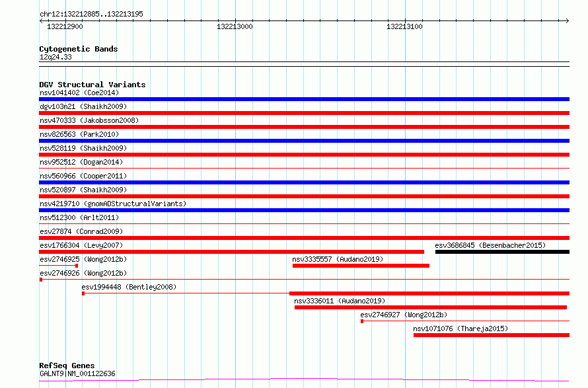Select the dgv103n21 (Shaikh2009) label
This screenshot has width=588, height=388.
coord(83,106)
